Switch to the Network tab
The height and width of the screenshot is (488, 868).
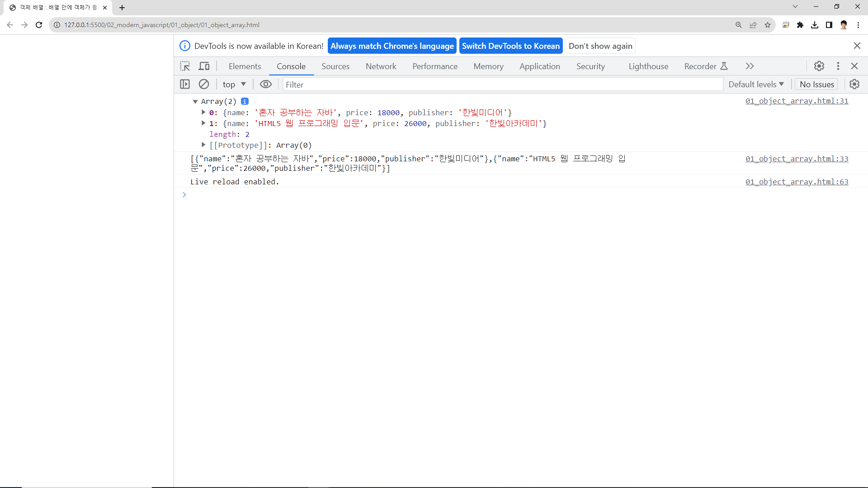coord(381,66)
